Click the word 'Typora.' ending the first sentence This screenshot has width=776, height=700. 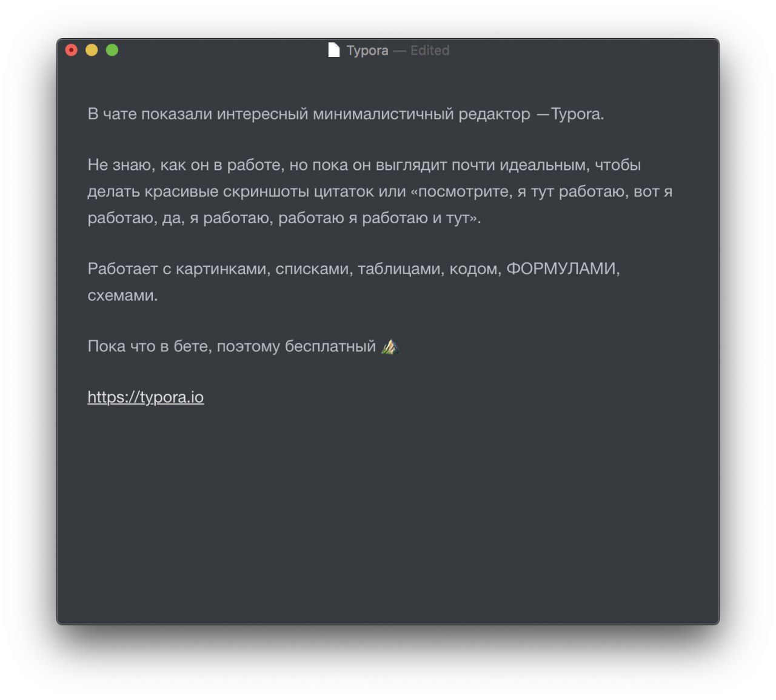pyautogui.click(x=577, y=114)
